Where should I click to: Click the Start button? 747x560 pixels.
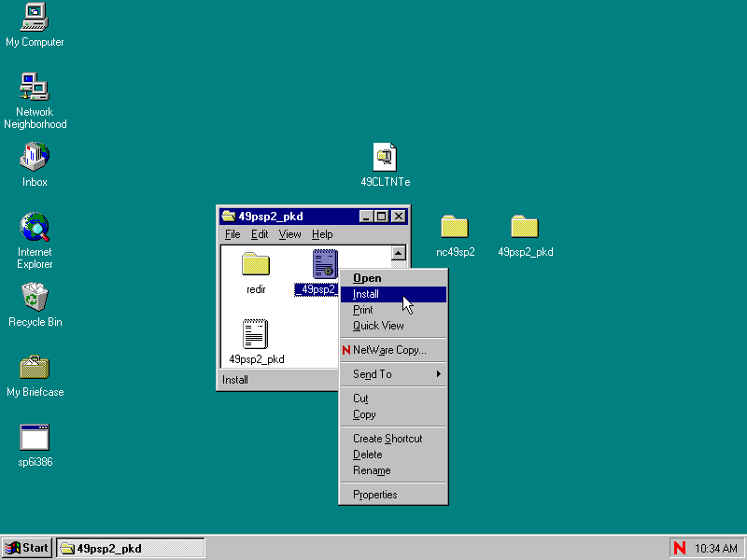(x=27, y=548)
